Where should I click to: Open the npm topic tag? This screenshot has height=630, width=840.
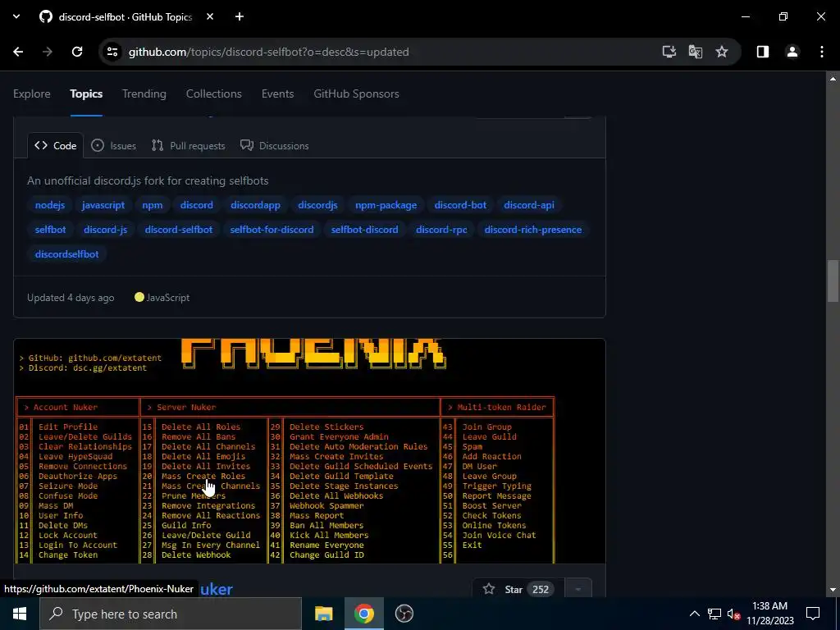(x=152, y=205)
